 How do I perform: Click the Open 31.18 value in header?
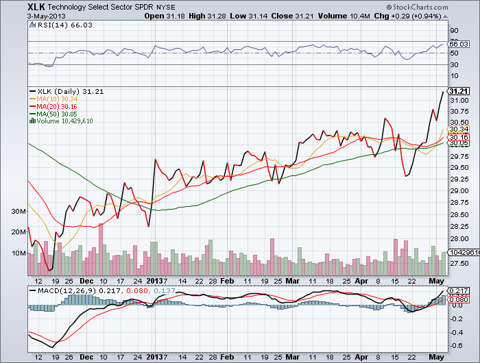point(164,16)
